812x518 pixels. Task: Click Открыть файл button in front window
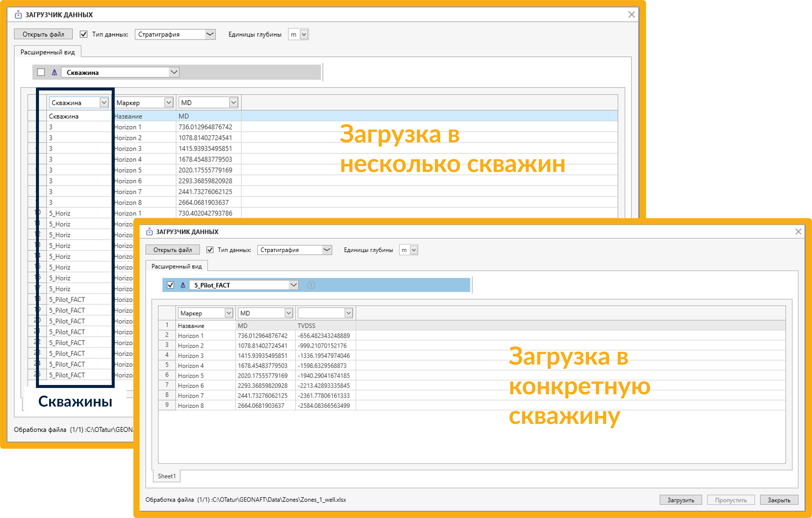pos(173,250)
